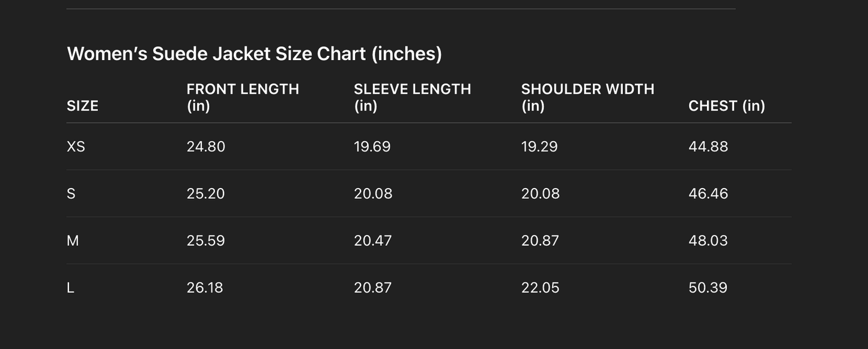868x349 pixels.
Task: Click the CHEST column header
Action: 726,106
